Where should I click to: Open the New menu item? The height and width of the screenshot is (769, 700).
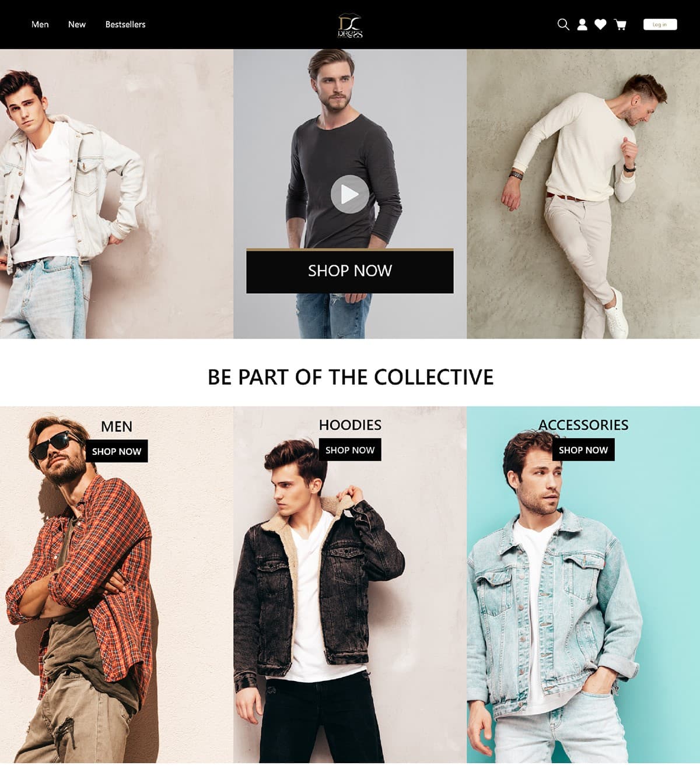pos(77,24)
